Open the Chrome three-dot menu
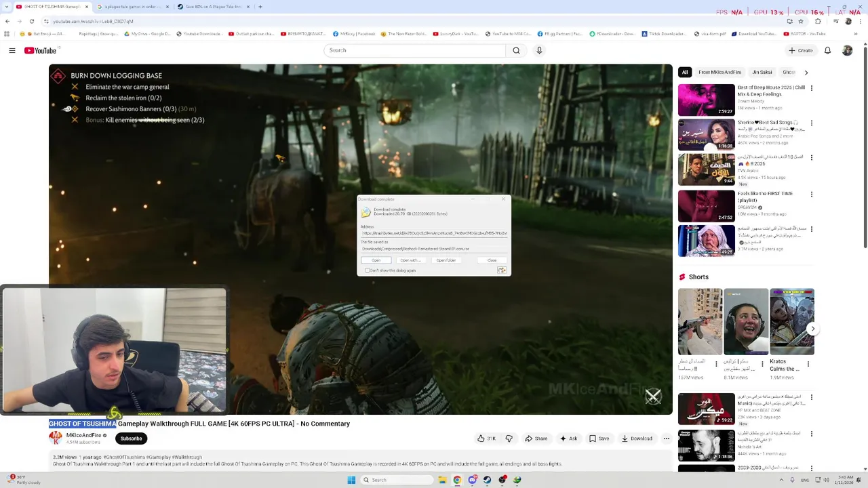Screen dimensions: 868x488 (861, 21)
